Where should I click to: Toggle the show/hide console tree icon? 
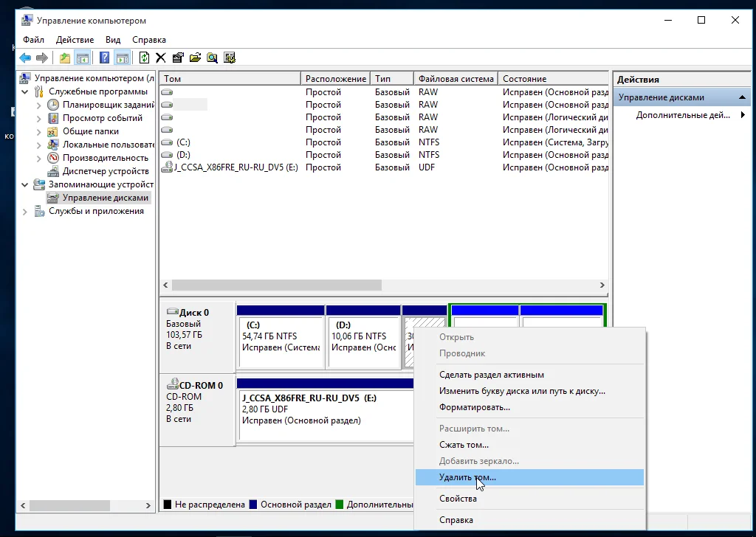tap(83, 58)
